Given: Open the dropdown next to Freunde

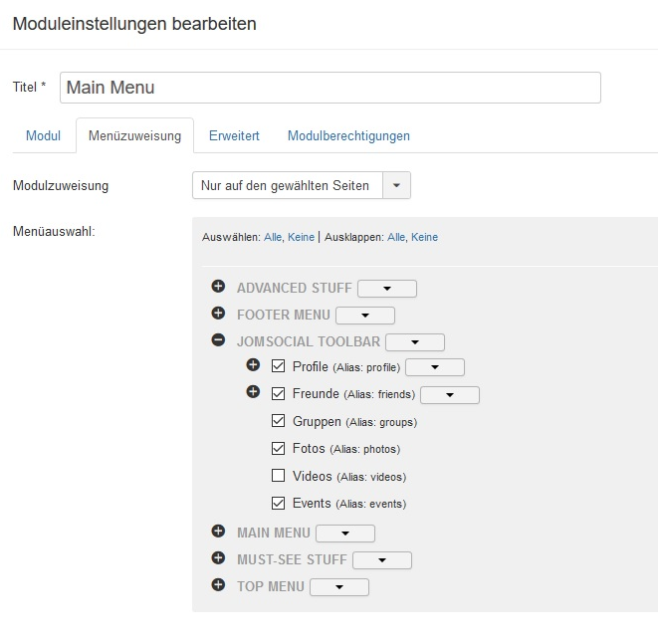Looking at the screenshot, I should pos(450,395).
